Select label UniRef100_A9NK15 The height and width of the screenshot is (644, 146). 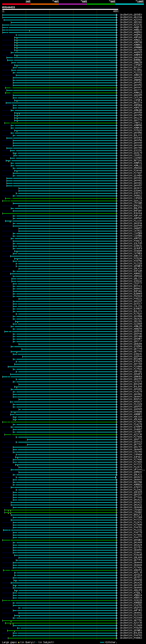(x=131, y=93)
